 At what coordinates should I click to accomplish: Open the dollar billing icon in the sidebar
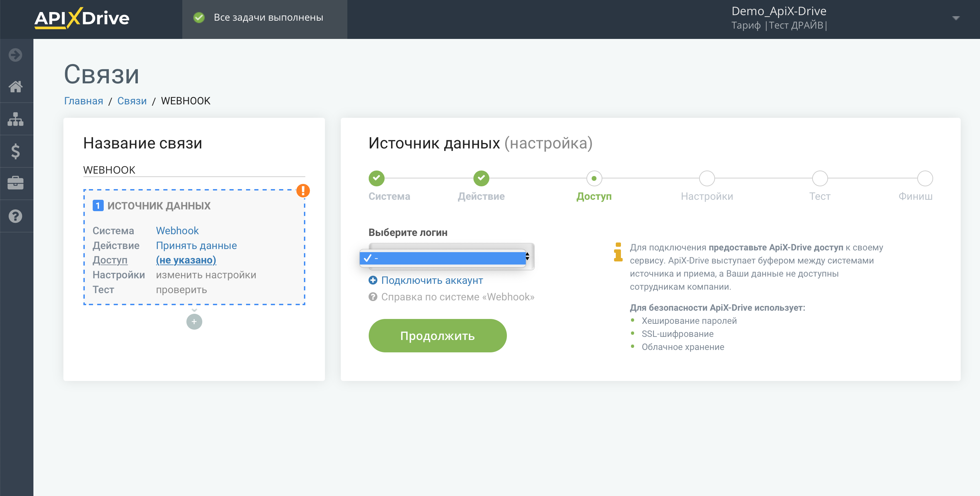16,152
